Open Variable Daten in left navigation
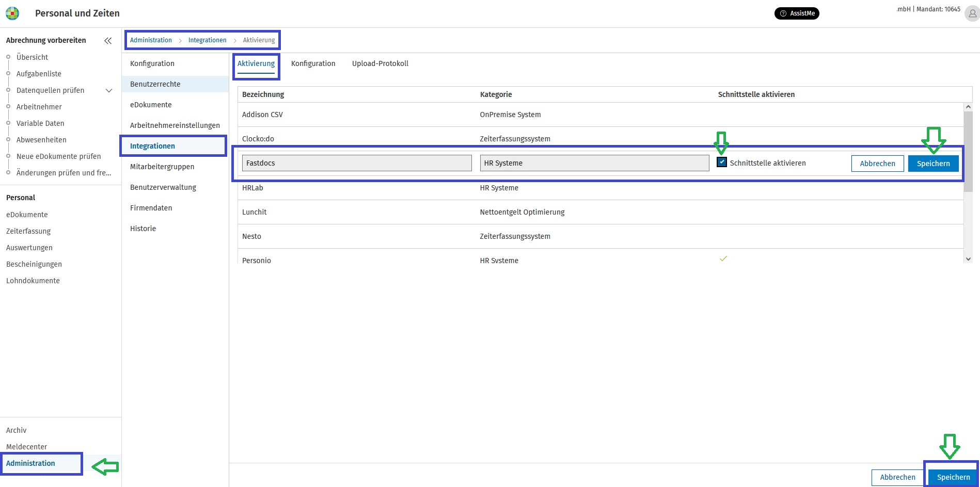The width and height of the screenshot is (980, 487). coord(40,123)
